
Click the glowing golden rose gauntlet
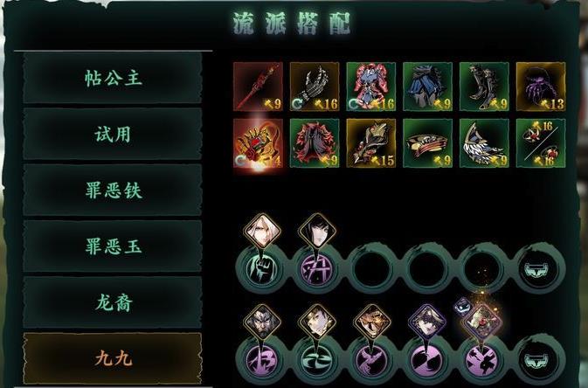click(258, 143)
